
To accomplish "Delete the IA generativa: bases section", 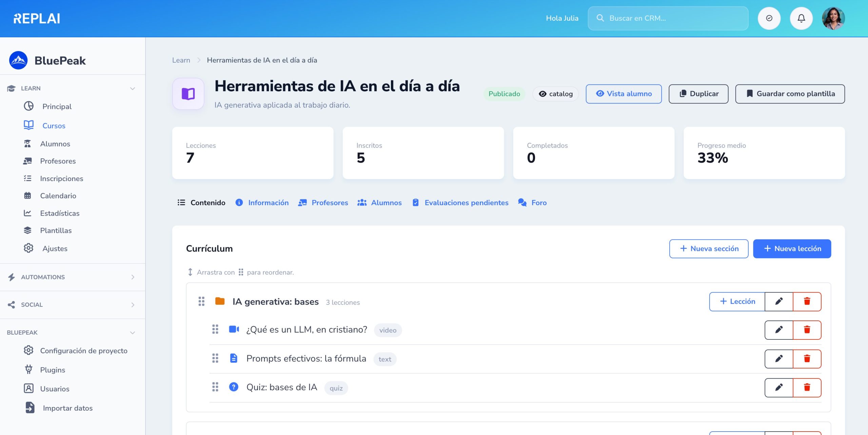I will tap(807, 302).
